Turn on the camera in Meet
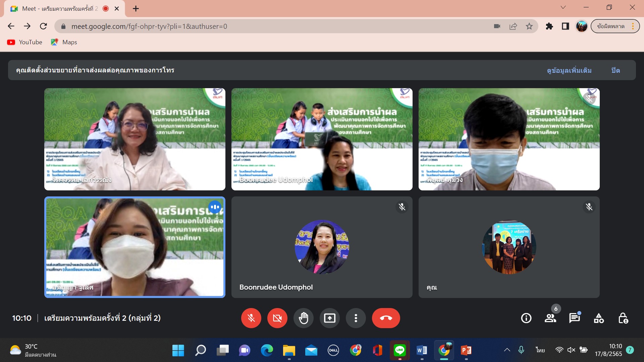644x362 pixels. pos(277,318)
